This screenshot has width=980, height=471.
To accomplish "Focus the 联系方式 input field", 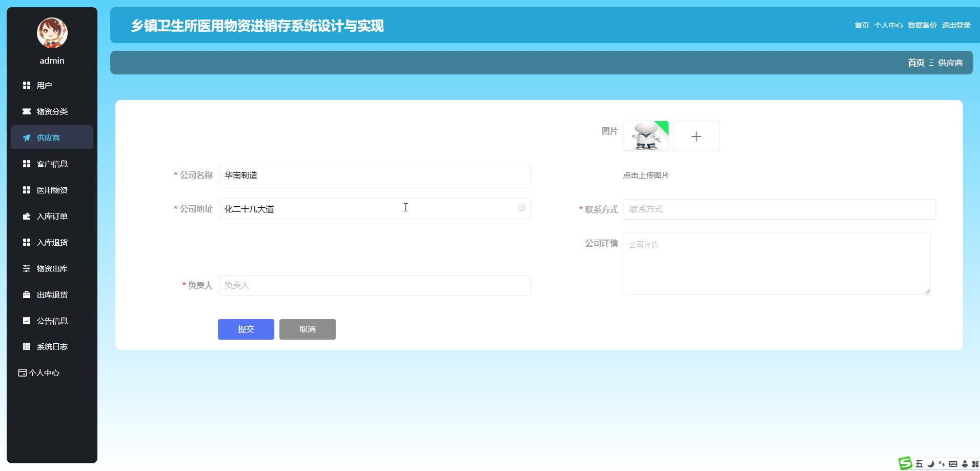I will (779, 209).
